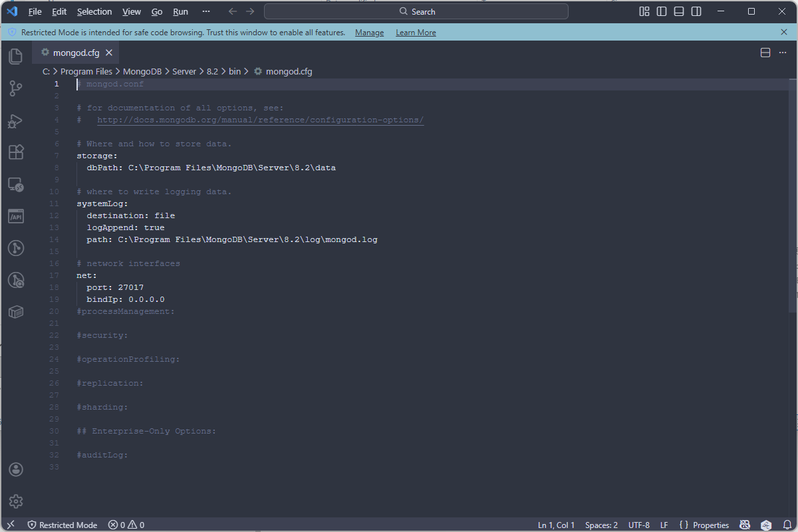Click the remote window icon in status bar

pyautogui.click(x=11, y=525)
